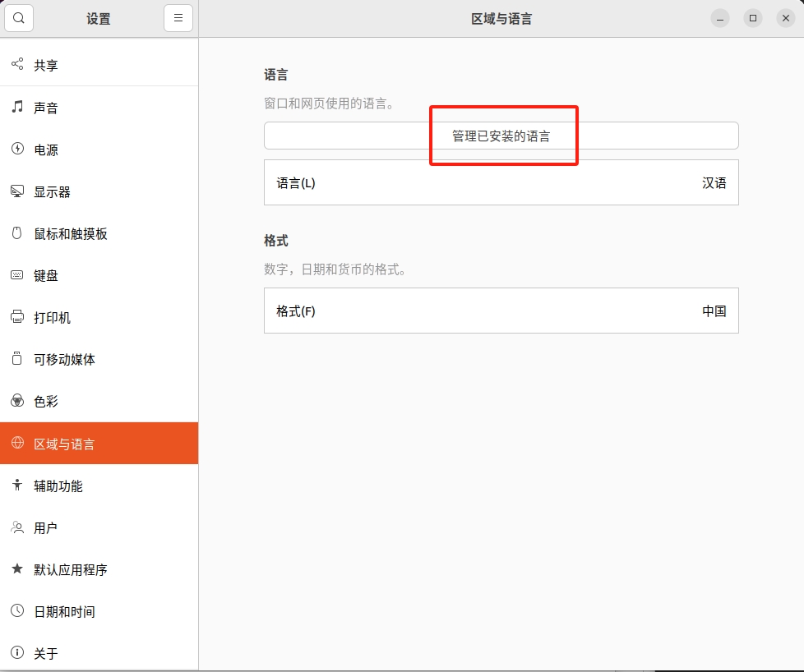
Task: Go to 声音 settings
Action: click(x=99, y=108)
